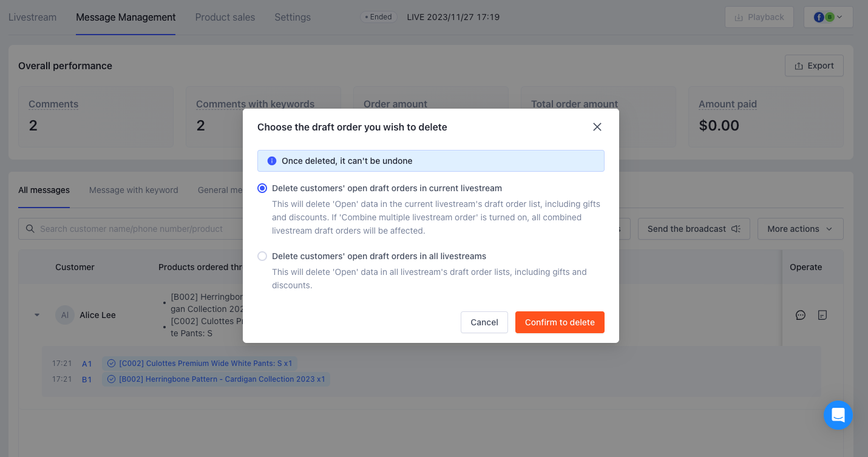Click the green B channel badge
Viewport: 868px width, 457px height.
tap(829, 16)
